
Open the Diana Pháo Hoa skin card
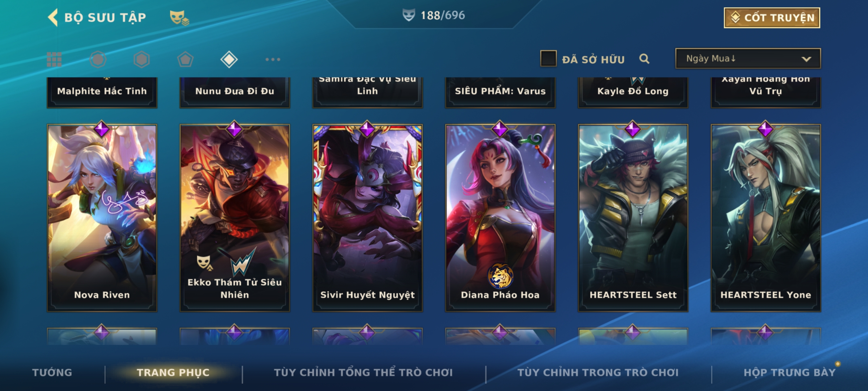tap(500, 218)
